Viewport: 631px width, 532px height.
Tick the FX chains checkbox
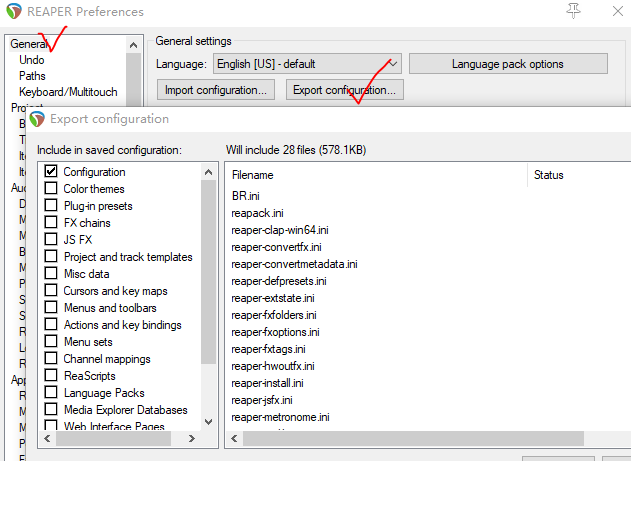click(51, 222)
